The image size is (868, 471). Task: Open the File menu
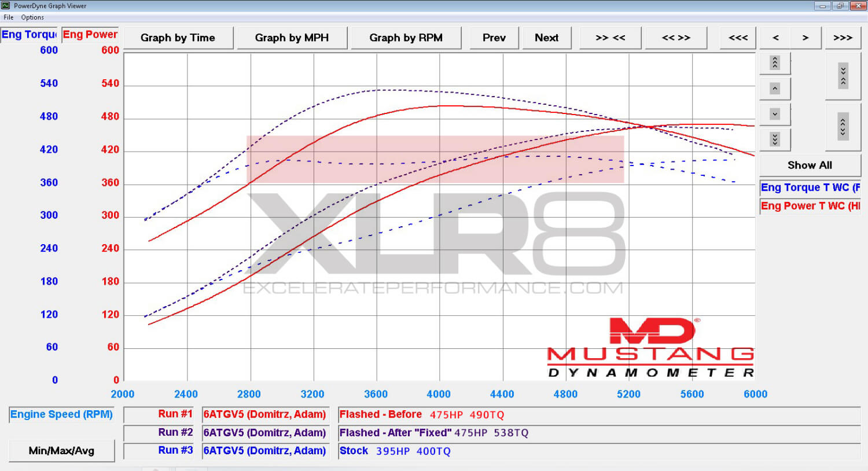[x=9, y=17]
